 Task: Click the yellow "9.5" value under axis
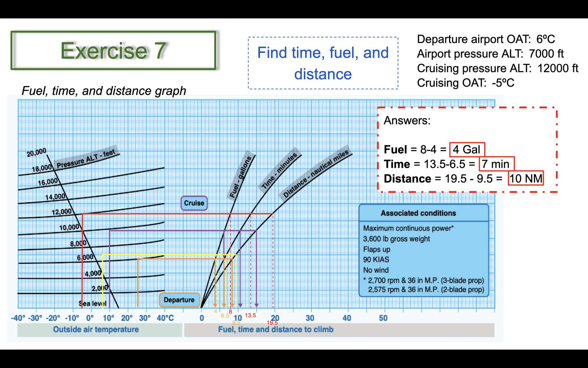236,323
